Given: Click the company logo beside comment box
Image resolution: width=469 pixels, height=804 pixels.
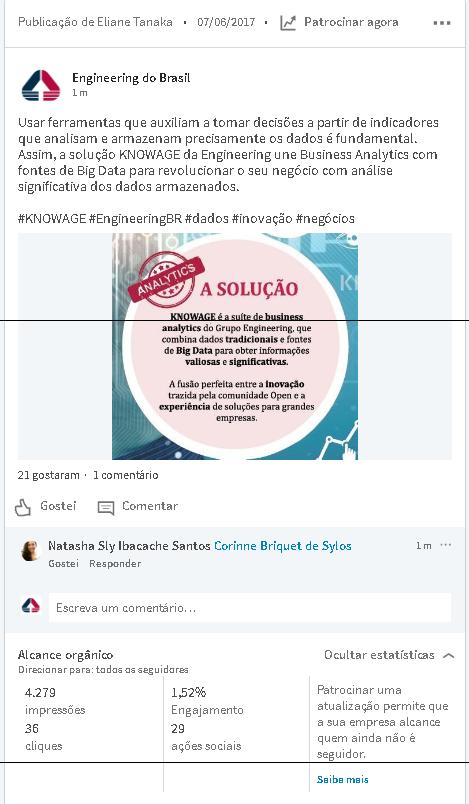Looking at the screenshot, I should pyautogui.click(x=31, y=606).
